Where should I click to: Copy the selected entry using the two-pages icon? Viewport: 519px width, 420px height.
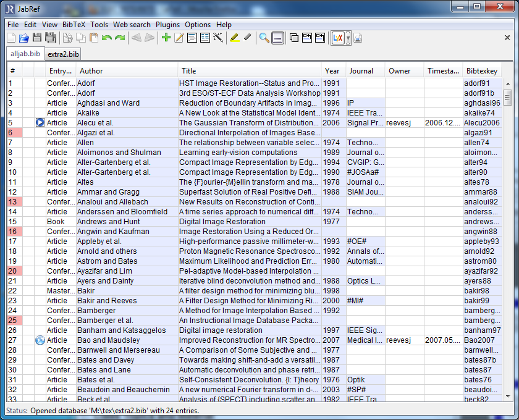[81, 38]
